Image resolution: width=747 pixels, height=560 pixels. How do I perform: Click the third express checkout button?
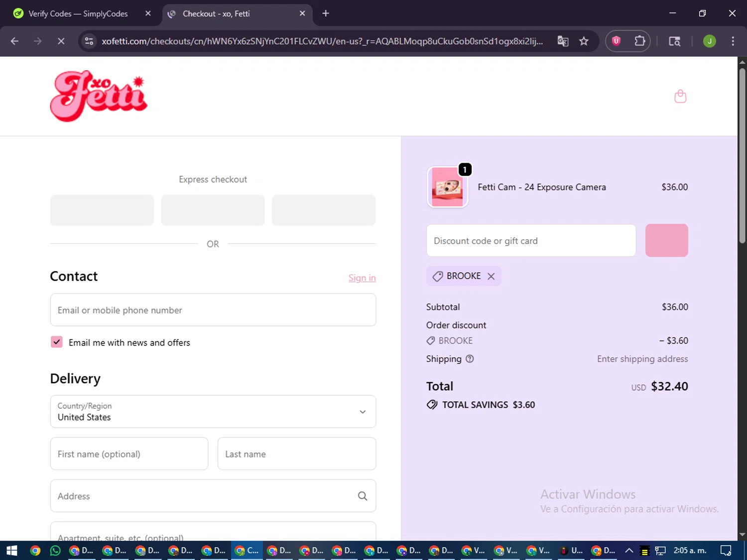click(x=324, y=210)
